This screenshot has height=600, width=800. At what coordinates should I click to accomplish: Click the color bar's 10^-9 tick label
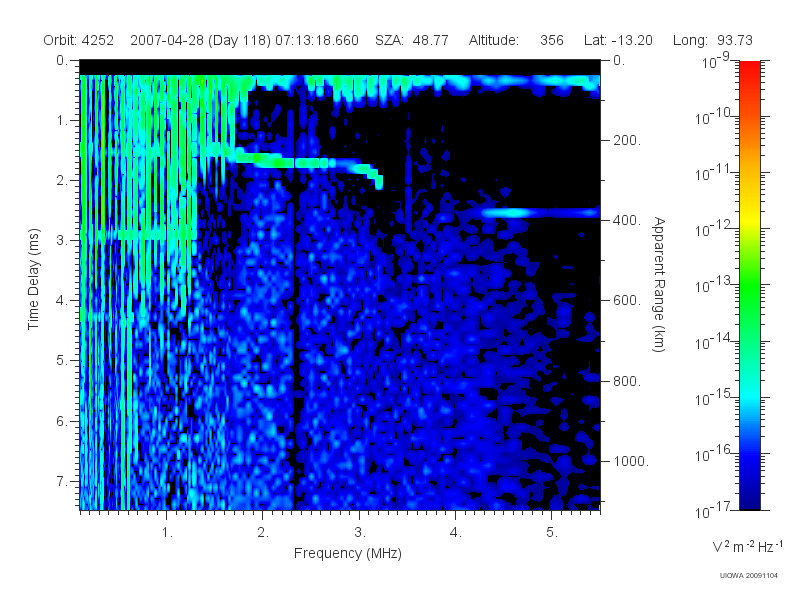coord(717,62)
